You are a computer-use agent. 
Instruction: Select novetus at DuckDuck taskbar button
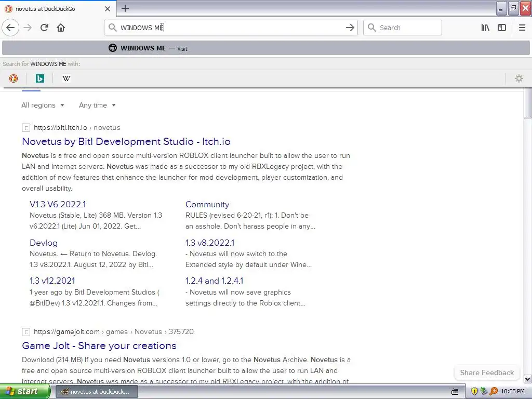click(x=97, y=392)
